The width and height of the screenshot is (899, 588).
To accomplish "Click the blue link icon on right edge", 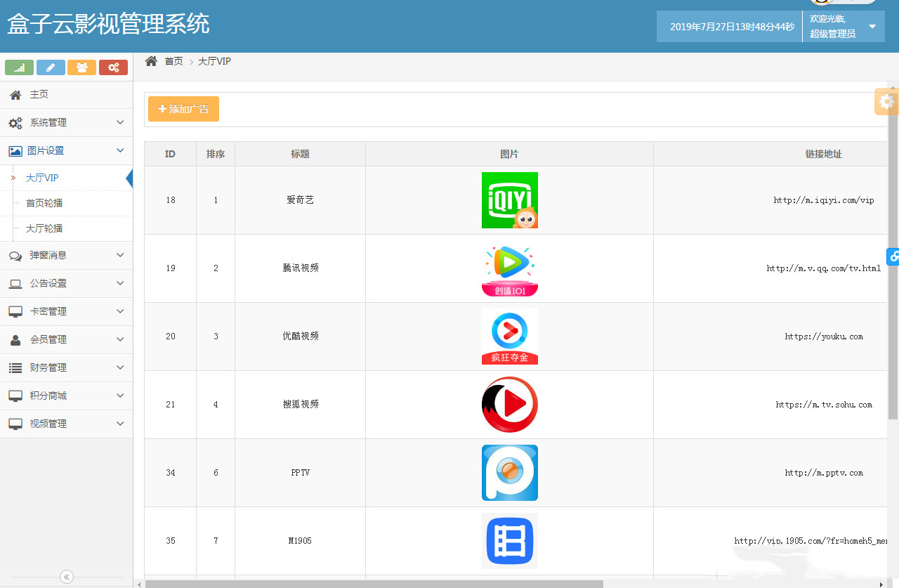I will point(893,256).
